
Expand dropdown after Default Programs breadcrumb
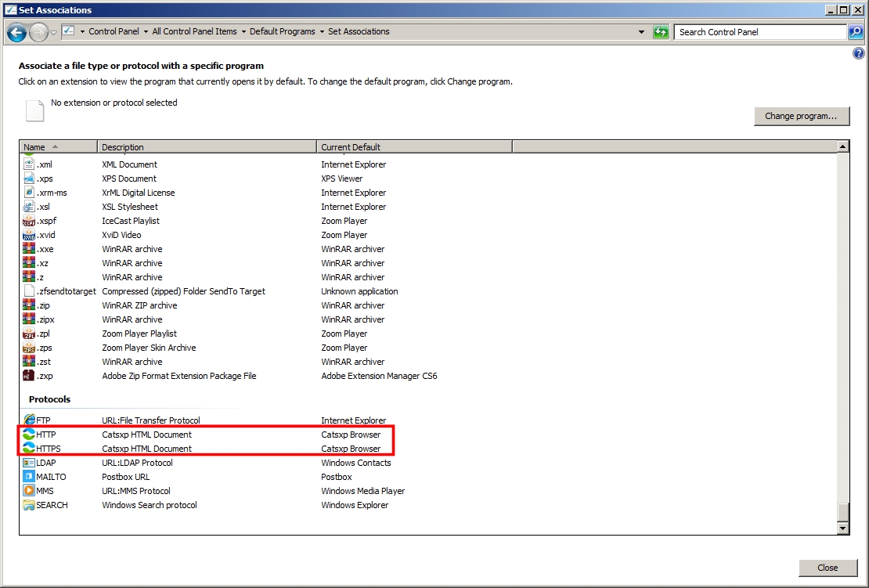(x=322, y=32)
